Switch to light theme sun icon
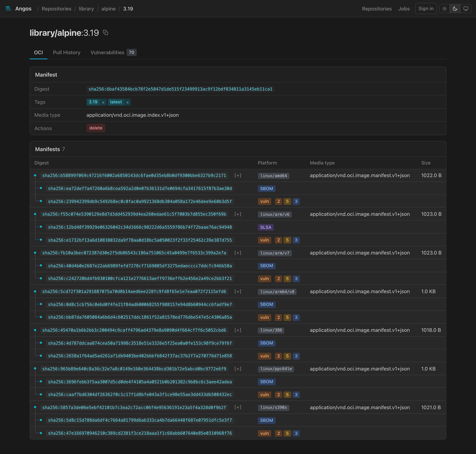The image size is (476, 454). tap(445, 9)
